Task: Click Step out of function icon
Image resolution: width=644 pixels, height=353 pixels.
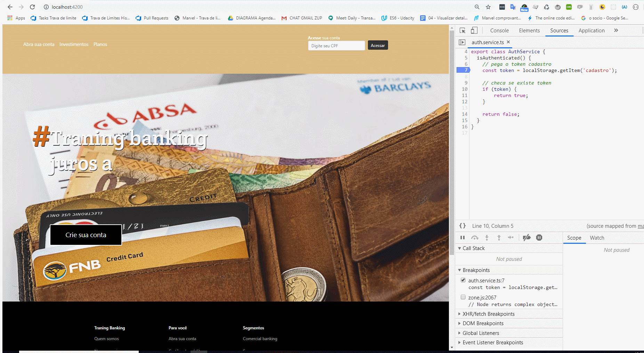Action: pyautogui.click(x=499, y=238)
